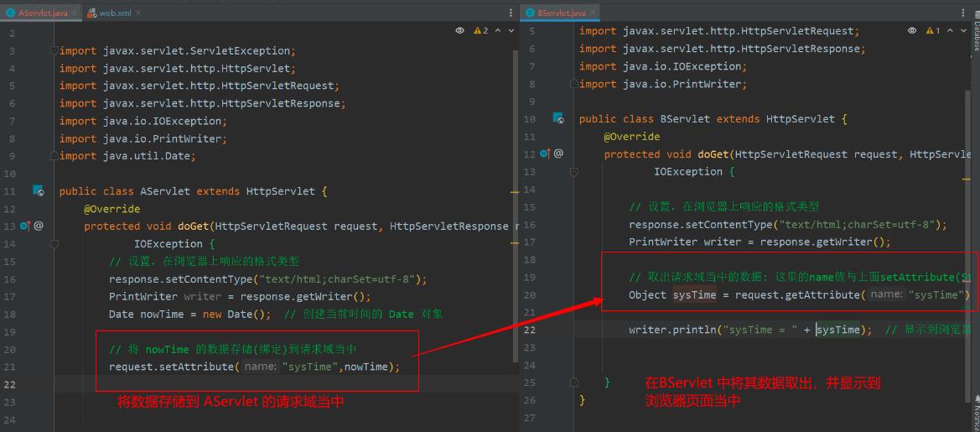
Task: Click 'response.setContentType' line in BServlet
Action: 787,225
